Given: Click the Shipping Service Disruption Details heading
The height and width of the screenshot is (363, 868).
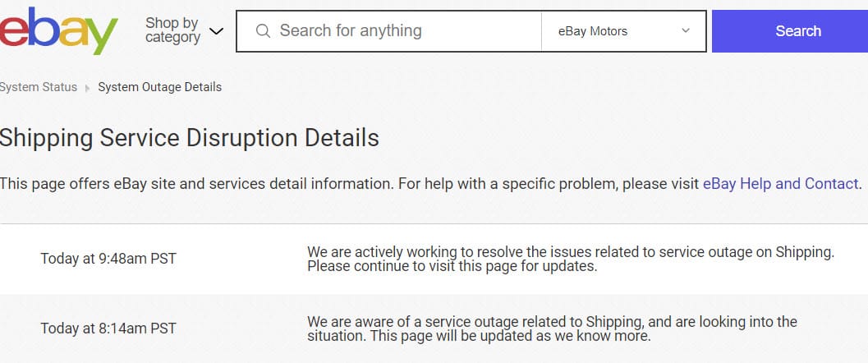Looking at the screenshot, I should click(189, 138).
